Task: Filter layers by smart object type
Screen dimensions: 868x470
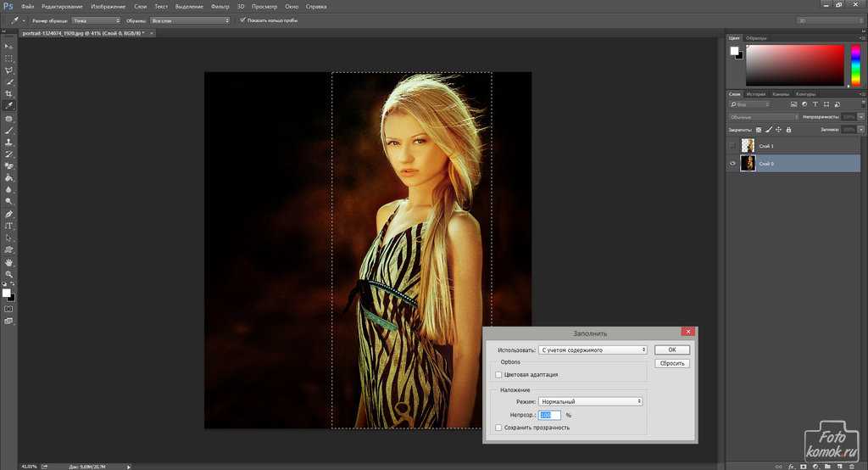Action: (837, 104)
